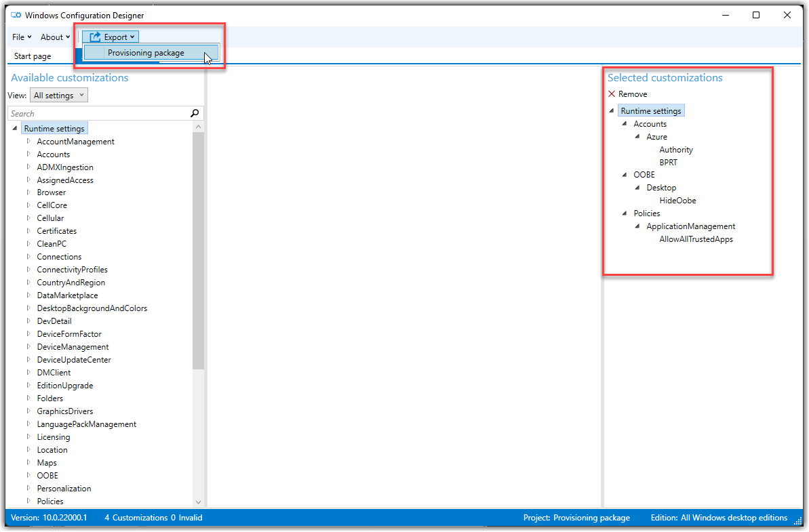
Task: Collapse the ApplicationManagement node
Action: [x=637, y=226]
